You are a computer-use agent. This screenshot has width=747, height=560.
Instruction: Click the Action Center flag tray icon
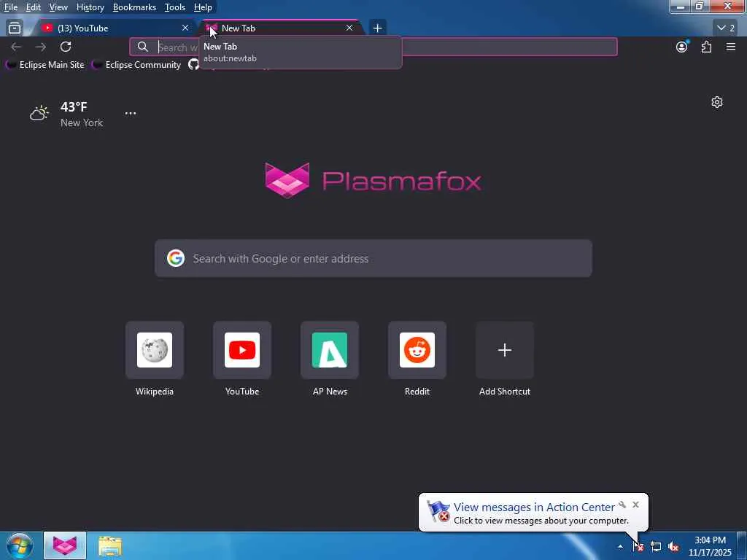pos(638,546)
